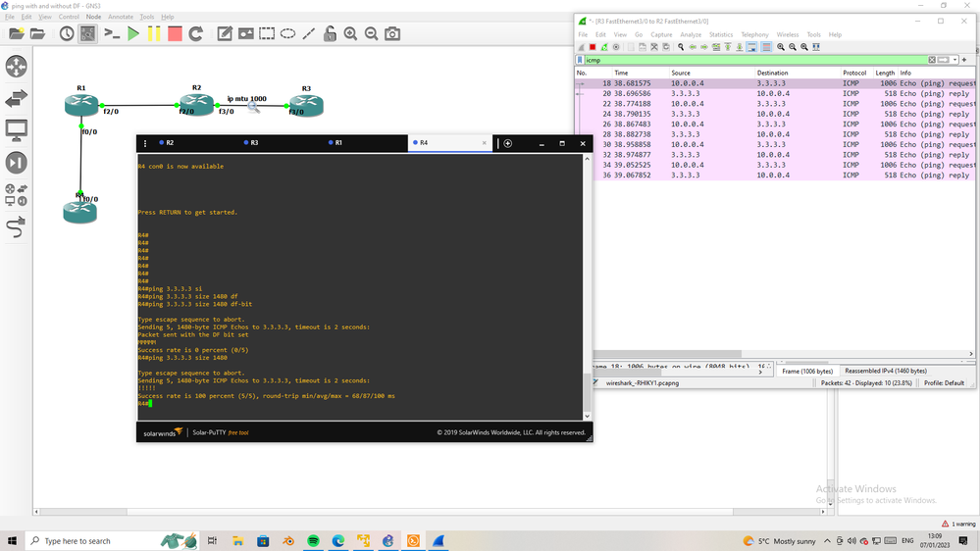
Task: Open Wireshark Statistics menu
Action: click(721, 35)
